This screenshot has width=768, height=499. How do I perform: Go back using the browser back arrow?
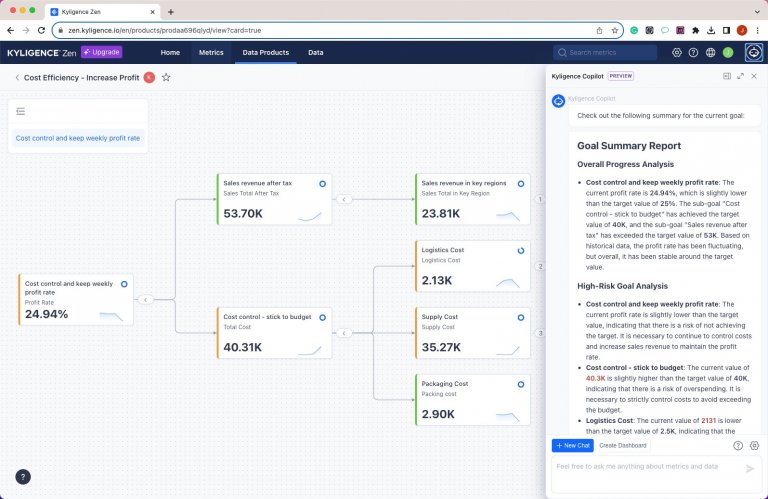pyautogui.click(x=10, y=30)
